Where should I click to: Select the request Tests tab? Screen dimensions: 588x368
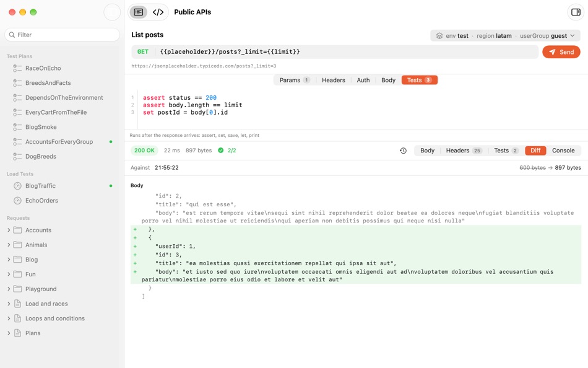[x=419, y=80]
